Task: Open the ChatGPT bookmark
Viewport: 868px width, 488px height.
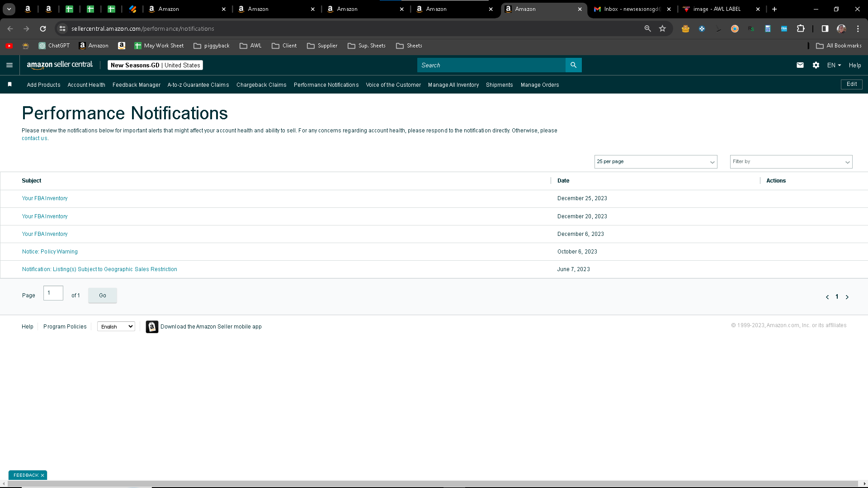Action: click(x=54, y=46)
